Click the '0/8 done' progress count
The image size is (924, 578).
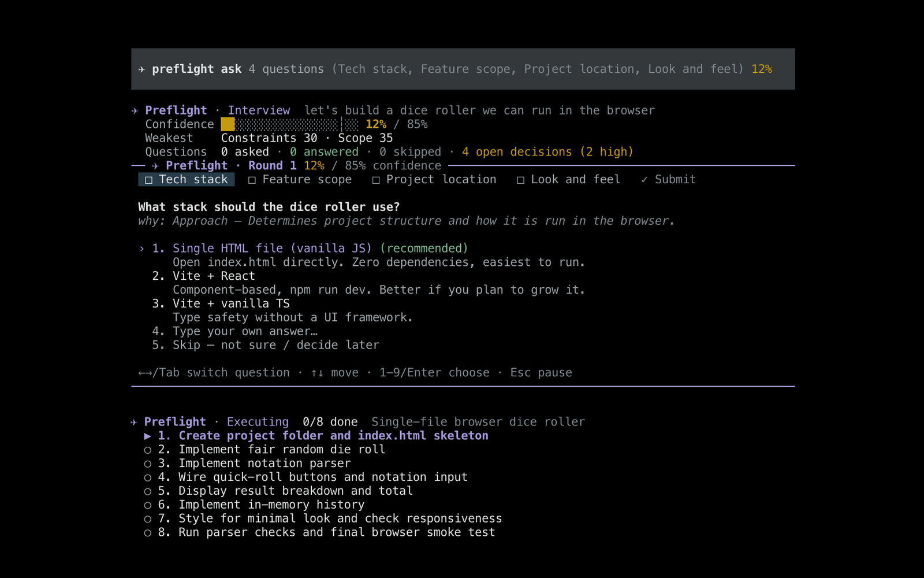[x=330, y=422]
